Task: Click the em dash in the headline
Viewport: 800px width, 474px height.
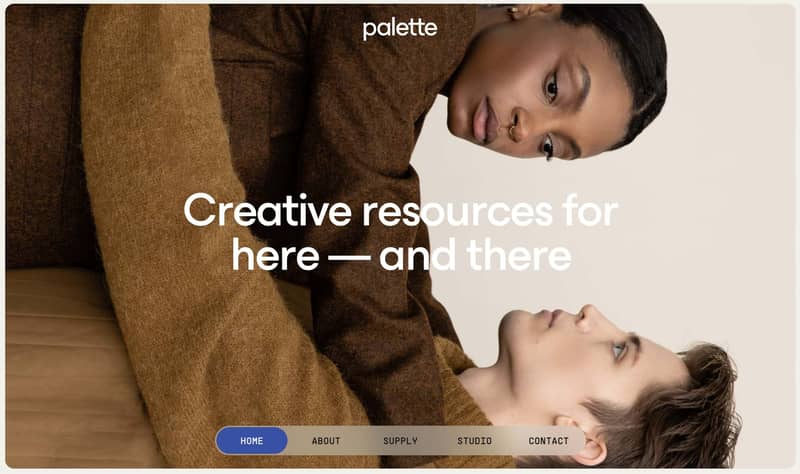Action: (x=349, y=257)
